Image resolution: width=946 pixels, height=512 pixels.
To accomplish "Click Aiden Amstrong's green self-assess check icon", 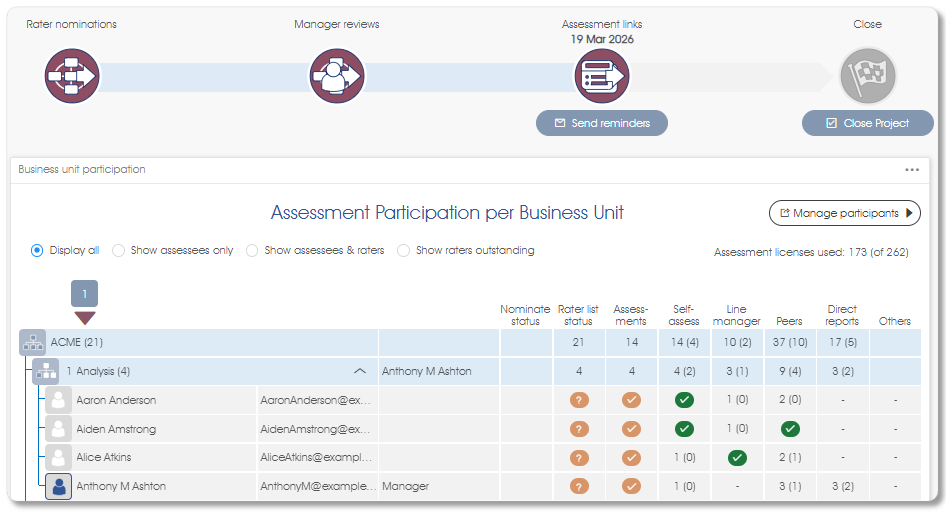I will [684, 429].
